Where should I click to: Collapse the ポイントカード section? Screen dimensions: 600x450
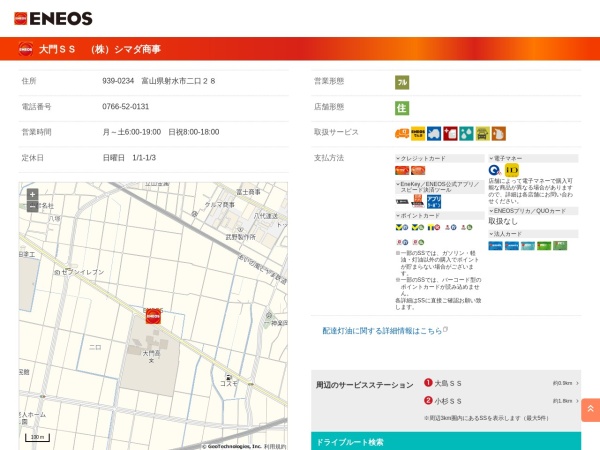click(x=439, y=216)
